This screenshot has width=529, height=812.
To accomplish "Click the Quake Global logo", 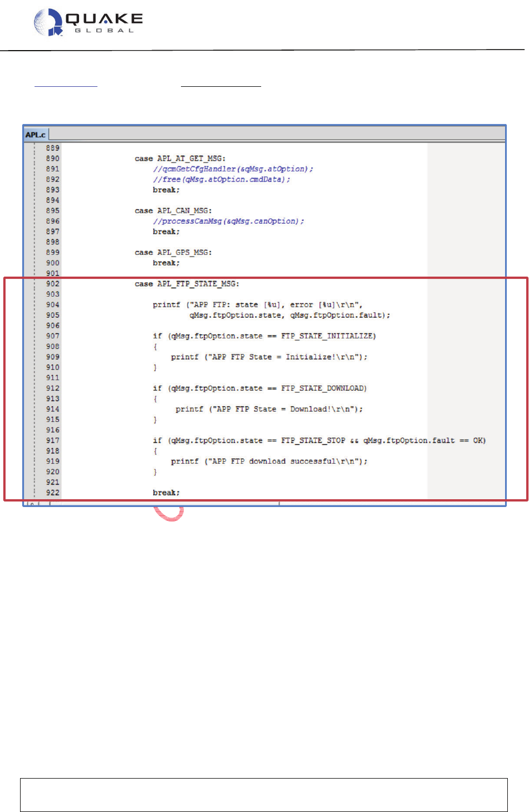I will point(89,22).
